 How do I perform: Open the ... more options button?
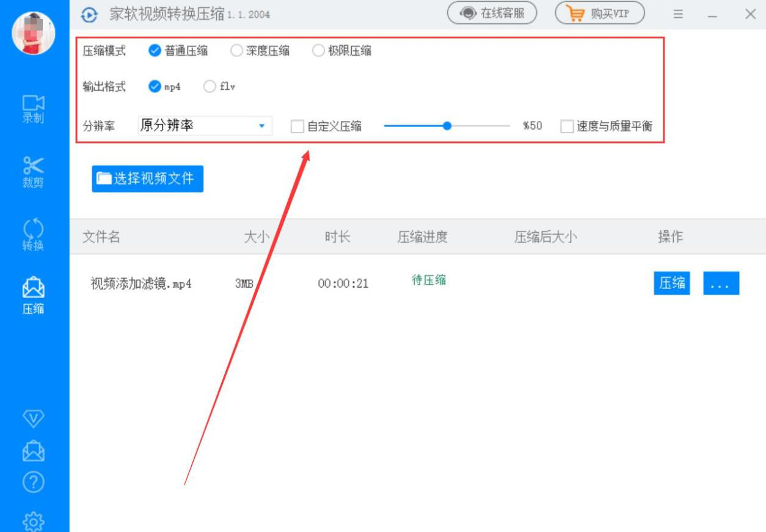[x=721, y=283]
